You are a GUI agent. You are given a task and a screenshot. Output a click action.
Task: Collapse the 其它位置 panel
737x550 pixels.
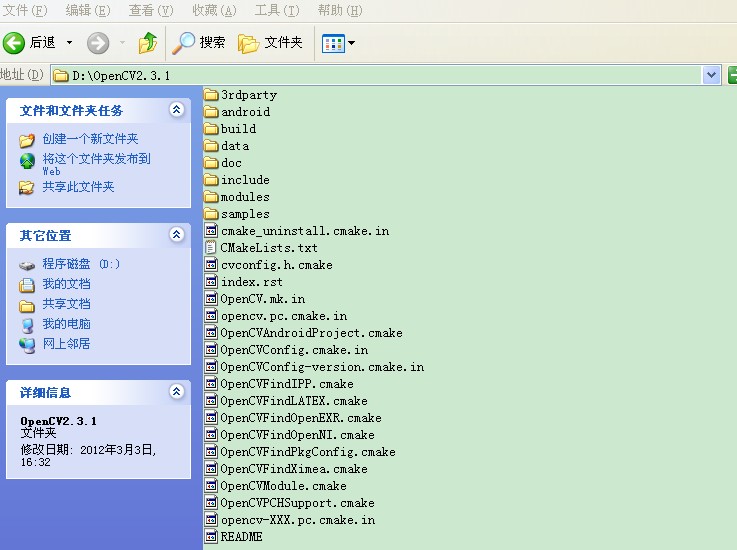click(x=176, y=234)
